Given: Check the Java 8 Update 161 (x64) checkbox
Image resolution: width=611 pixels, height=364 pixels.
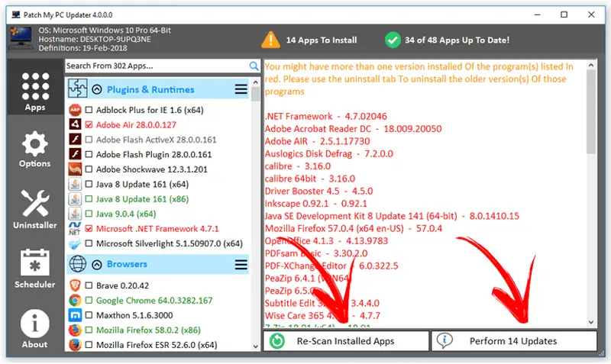Looking at the screenshot, I should [89, 184].
